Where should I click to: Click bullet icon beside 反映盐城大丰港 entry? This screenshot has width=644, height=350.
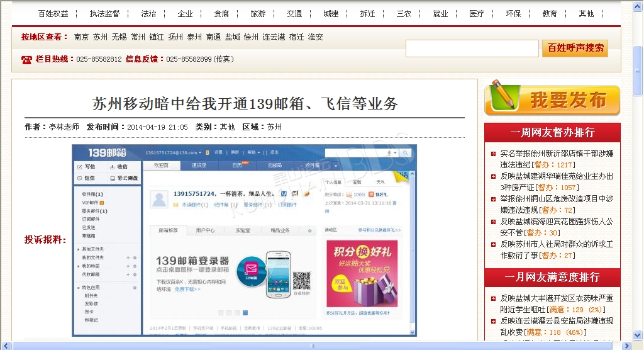(x=493, y=298)
